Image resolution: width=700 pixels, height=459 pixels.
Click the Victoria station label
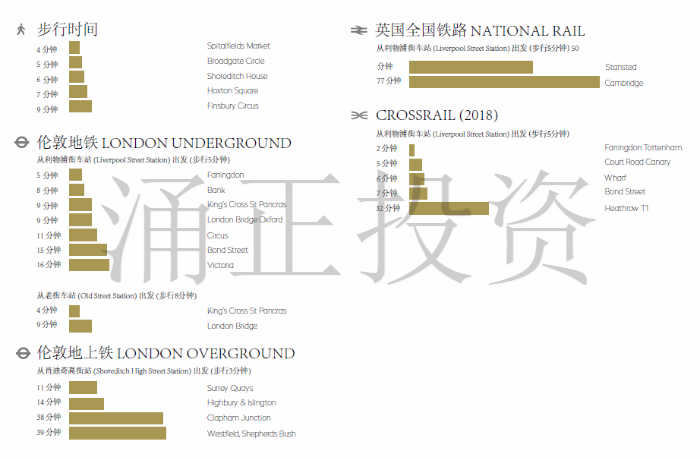[x=220, y=265]
